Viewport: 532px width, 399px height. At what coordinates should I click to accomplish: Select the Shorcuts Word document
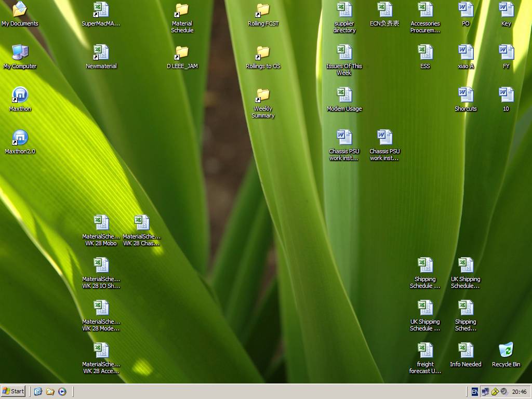pos(465,95)
